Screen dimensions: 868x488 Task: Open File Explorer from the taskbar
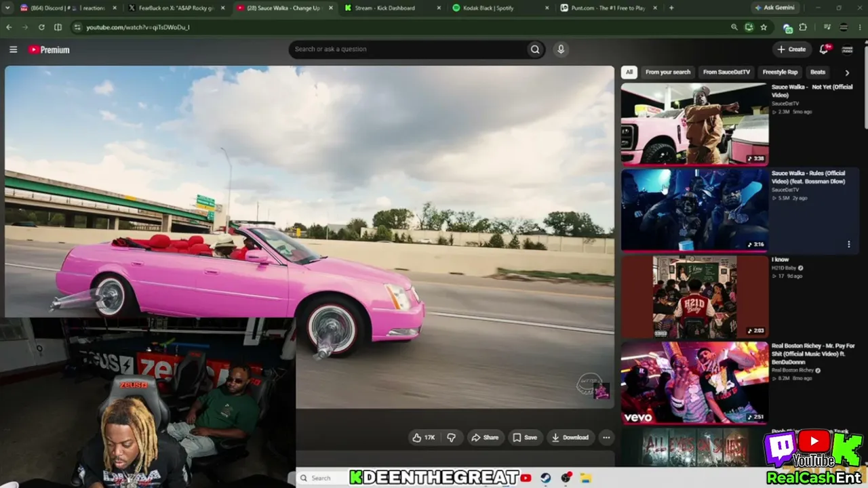click(x=586, y=478)
